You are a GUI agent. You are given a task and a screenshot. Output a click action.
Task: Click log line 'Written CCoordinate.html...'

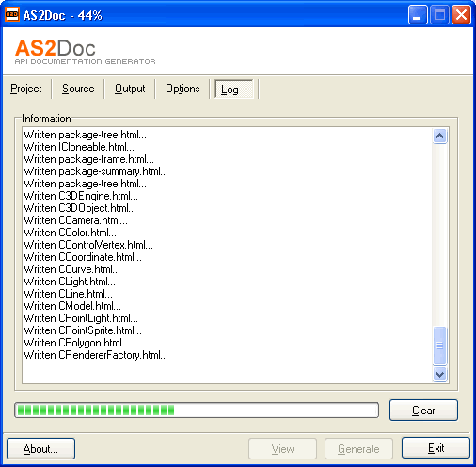[x=83, y=257]
